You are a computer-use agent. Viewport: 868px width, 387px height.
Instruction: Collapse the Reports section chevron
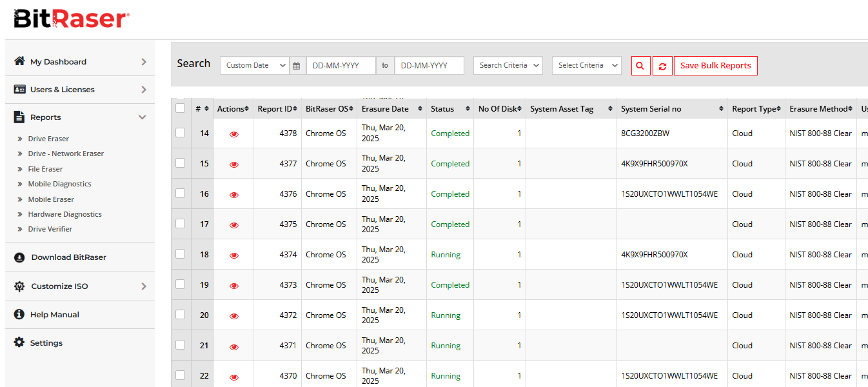click(x=143, y=117)
